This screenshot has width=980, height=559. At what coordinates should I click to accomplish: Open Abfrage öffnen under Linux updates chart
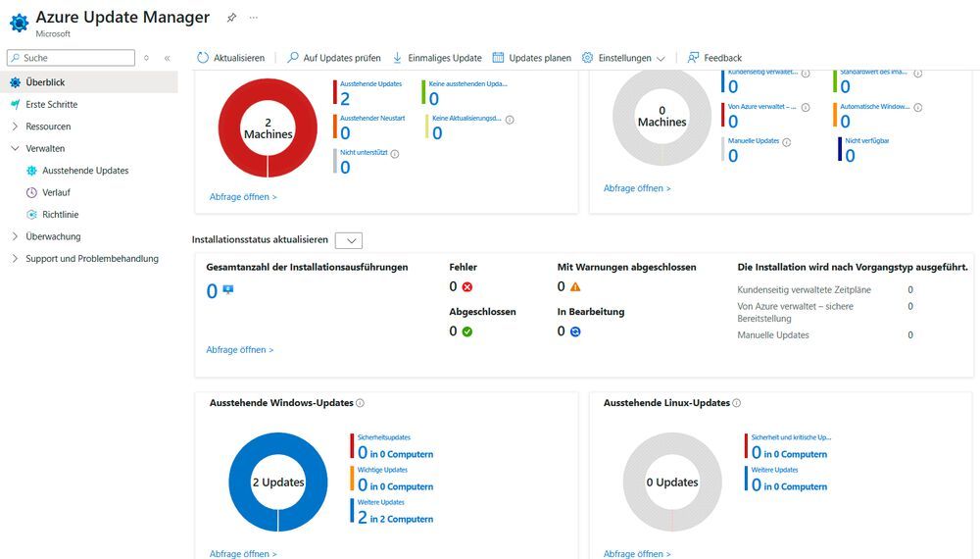(x=637, y=553)
